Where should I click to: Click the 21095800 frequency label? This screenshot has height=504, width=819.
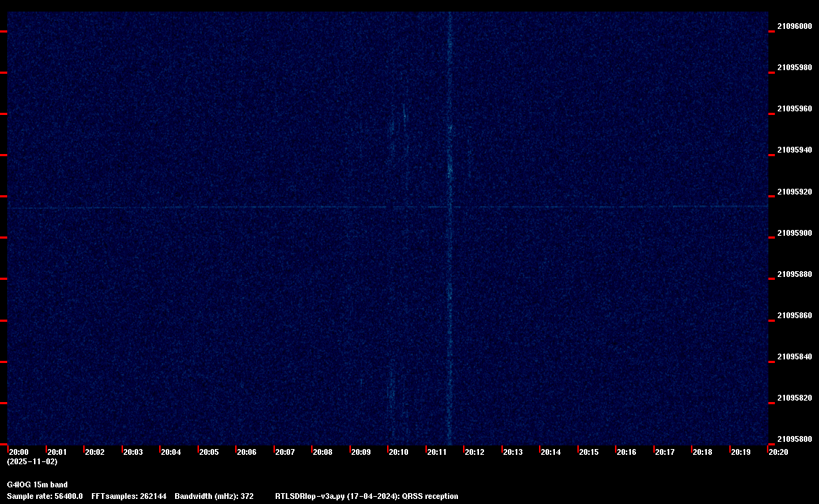794,439
